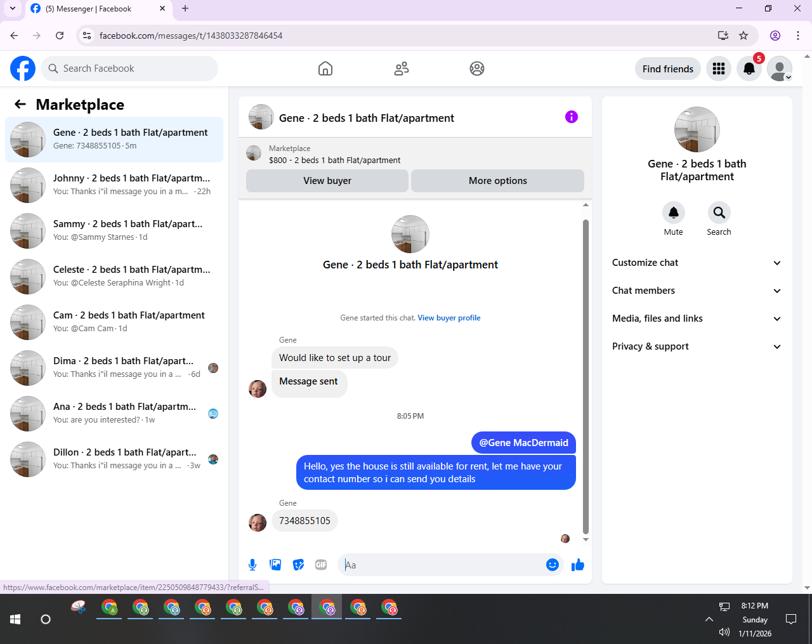The width and height of the screenshot is (812, 644).
Task: Open the Facebook menu grid icon
Action: [719, 69]
